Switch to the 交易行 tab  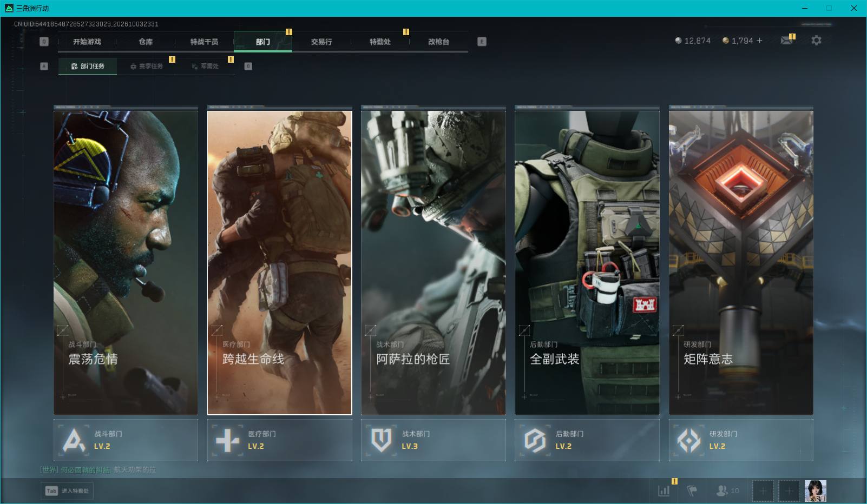click(321, 42)
